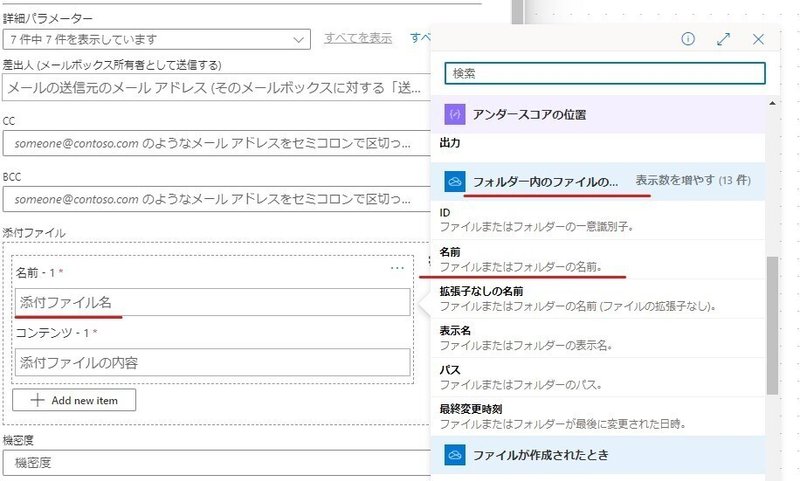The height and width of the screenshot is (481, 800).
Task: Click the フォルダー内のファイルの... section header
Action: click(598, 182)
